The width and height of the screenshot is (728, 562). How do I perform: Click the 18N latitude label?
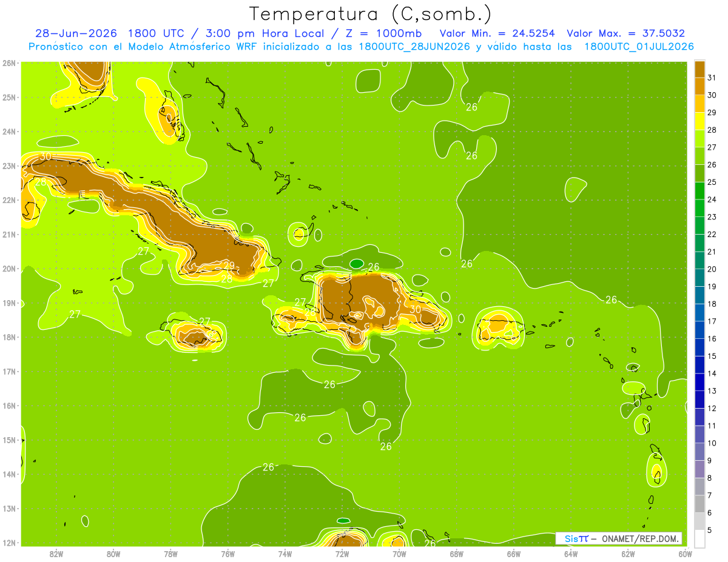click(8, 337)
